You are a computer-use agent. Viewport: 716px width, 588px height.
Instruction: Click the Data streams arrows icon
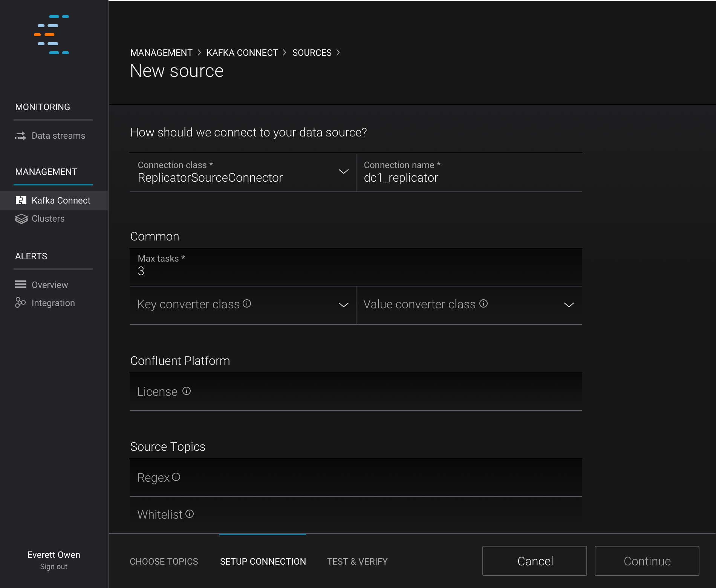click(x=21, y=136)
